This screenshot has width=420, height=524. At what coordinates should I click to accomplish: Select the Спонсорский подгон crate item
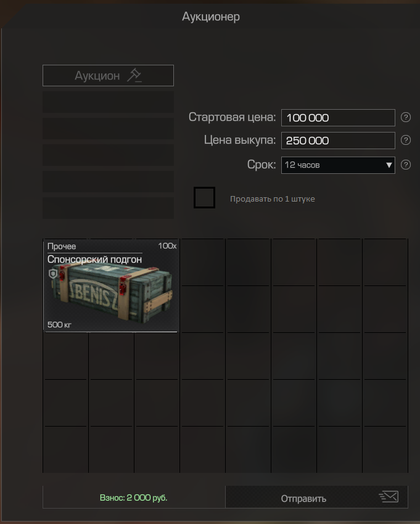111,285
